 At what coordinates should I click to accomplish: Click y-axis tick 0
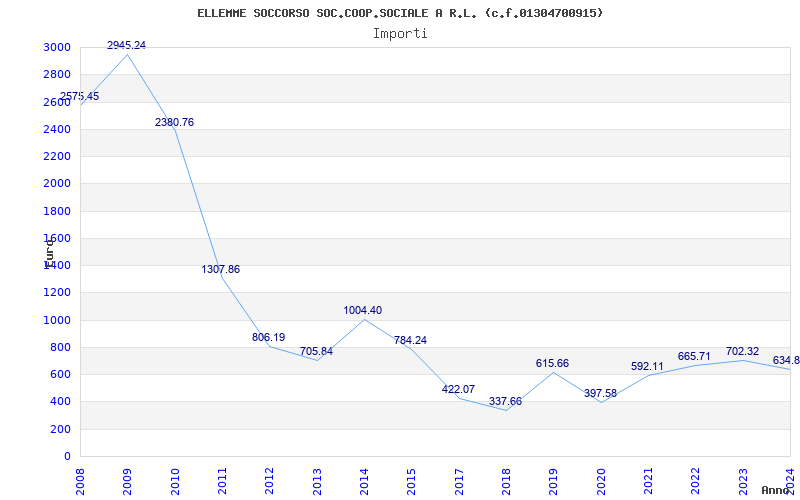[x=67, y=457]
